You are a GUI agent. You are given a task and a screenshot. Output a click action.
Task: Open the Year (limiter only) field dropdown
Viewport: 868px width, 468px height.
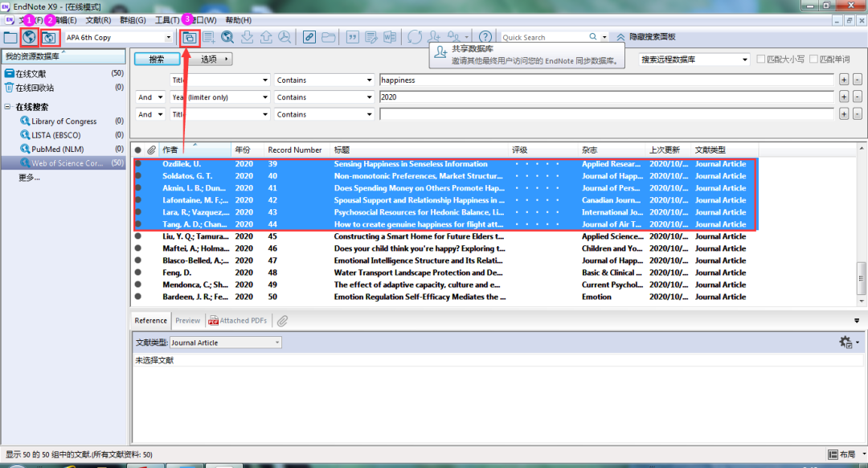click(x=264, y=97)
